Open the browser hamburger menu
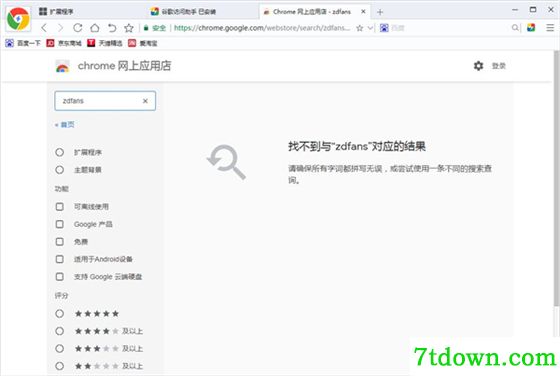 point(550,28)
